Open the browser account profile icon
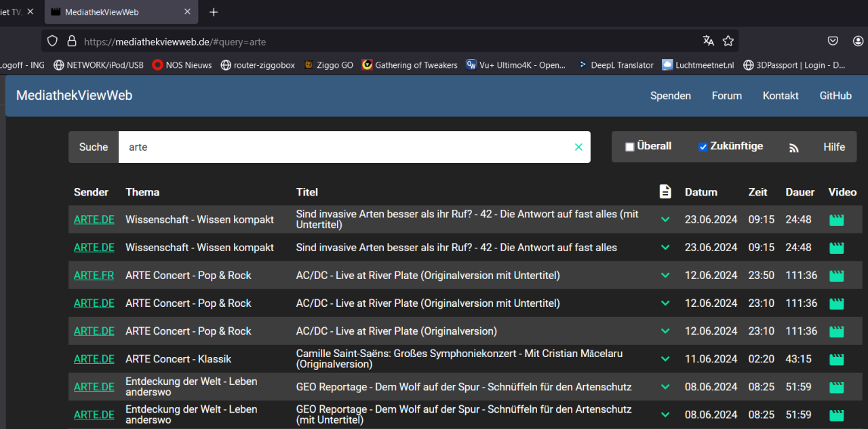The width and height of the screenshot is (868, 429). click(858, 41)
